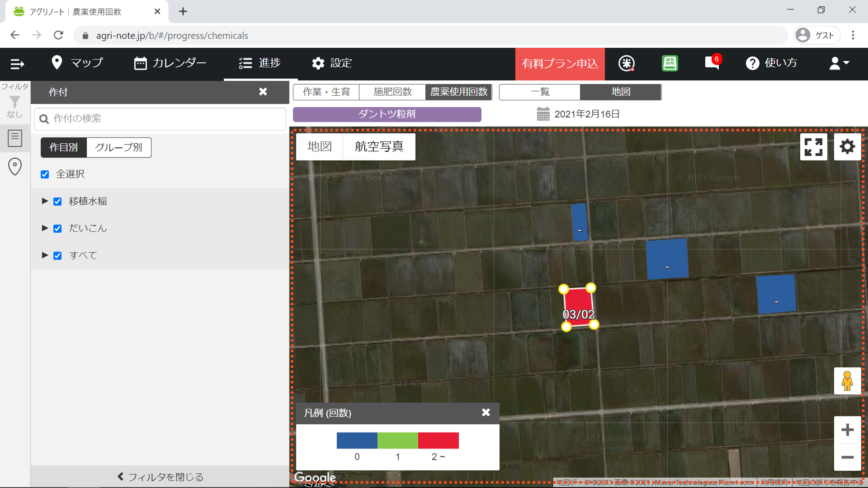
Task: Select the list document sidebar icon
Action: click(15, 138)
